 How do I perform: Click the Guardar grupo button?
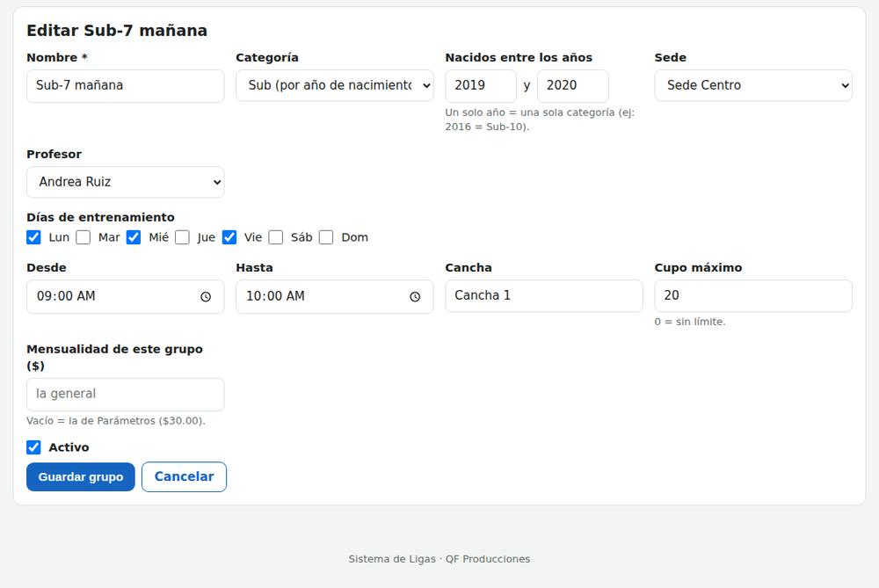pyautogui.click(x=81, y=476)
